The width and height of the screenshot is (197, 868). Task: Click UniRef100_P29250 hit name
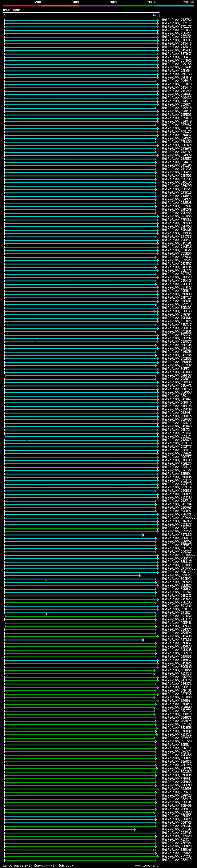click(176, 531)
